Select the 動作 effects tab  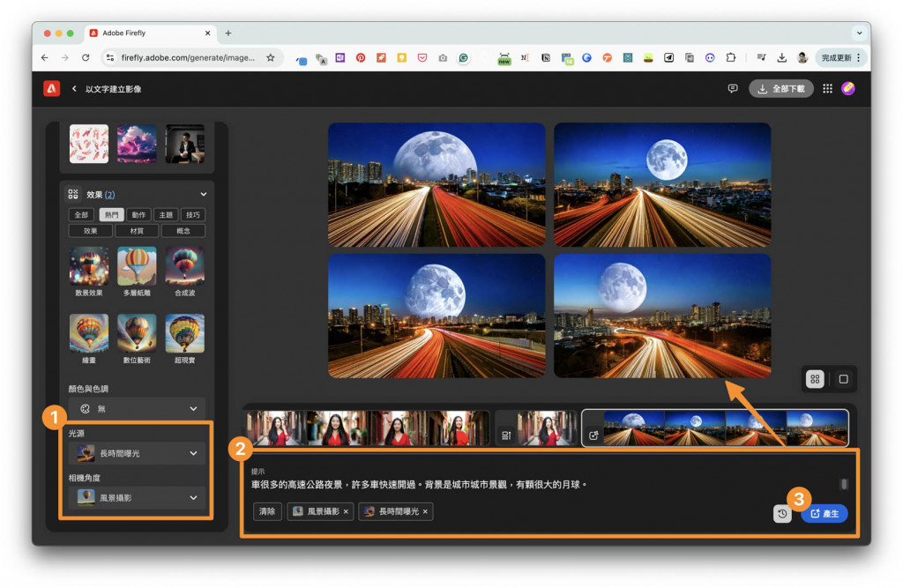(x=138, y=214)
